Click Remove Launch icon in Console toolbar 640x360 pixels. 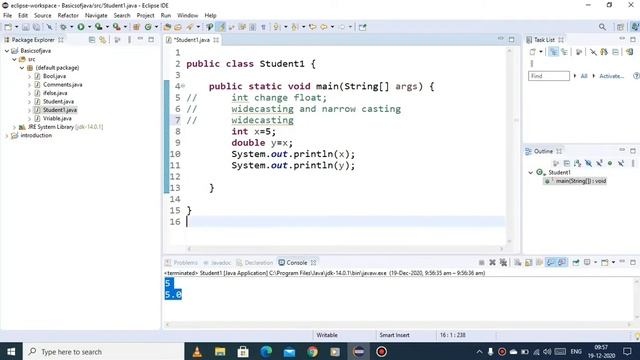(492, 262)
